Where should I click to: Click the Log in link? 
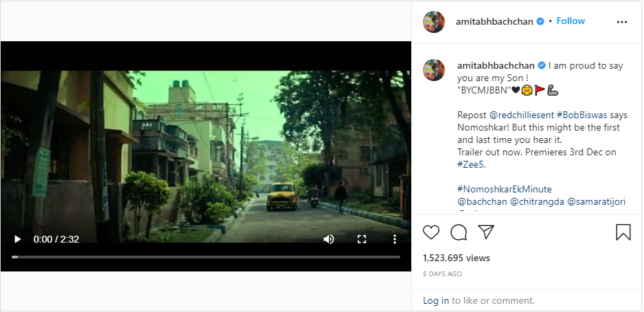click(436, 300)
